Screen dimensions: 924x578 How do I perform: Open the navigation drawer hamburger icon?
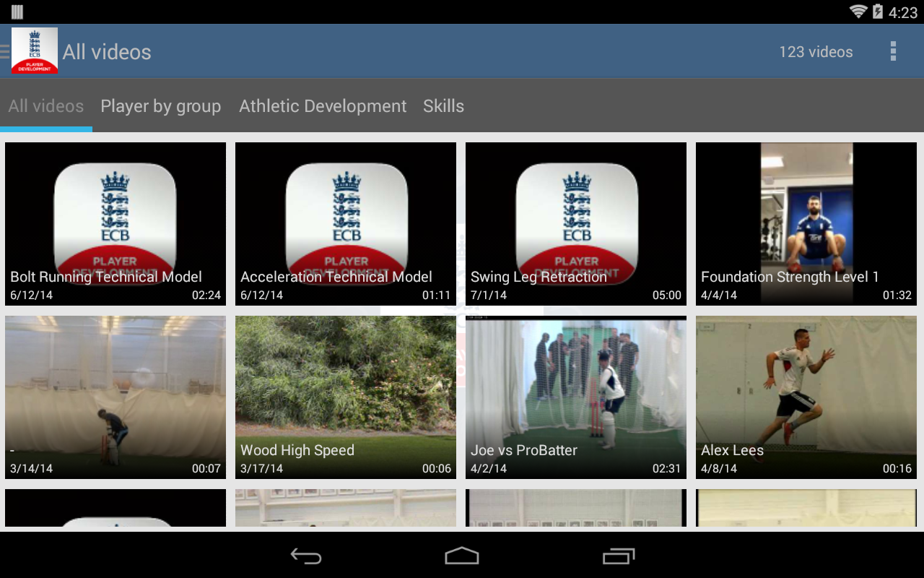(x=4, y=51)
